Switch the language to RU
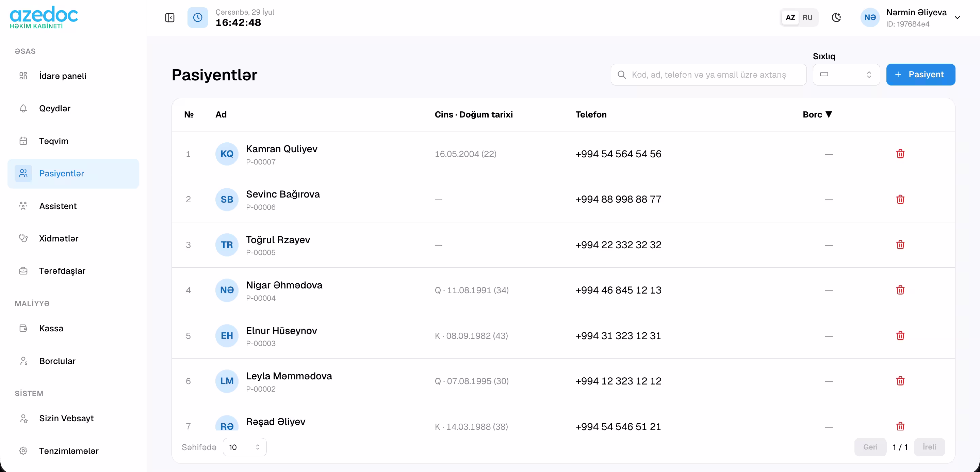The width and height of the screenshot is (980, 472). (807, 17)
